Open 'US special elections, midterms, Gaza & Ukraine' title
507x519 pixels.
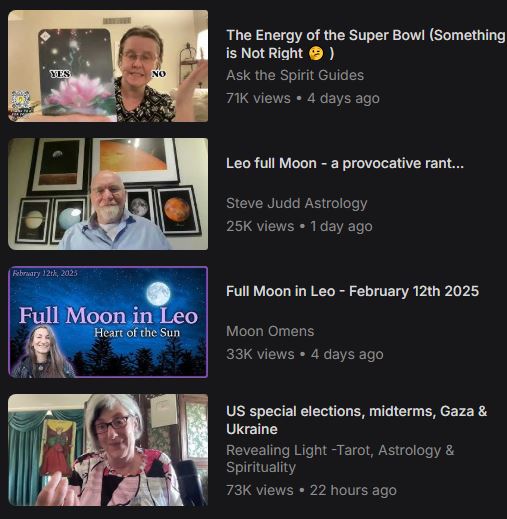point(357,420)
